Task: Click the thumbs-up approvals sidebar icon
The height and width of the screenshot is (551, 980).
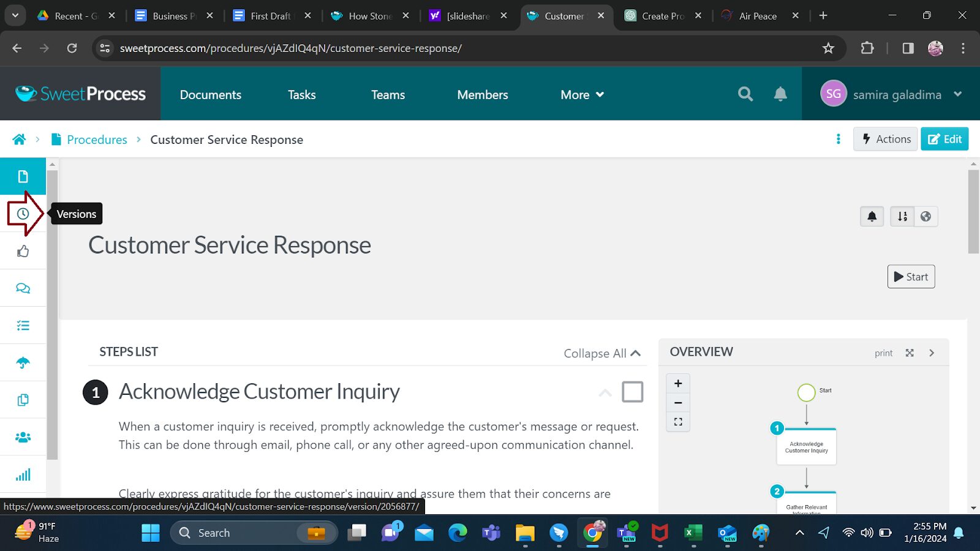Action: [x=23, y=251]
